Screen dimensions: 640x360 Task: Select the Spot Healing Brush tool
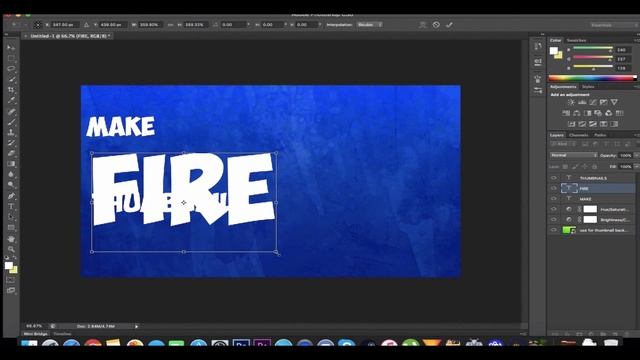click(x=11, y=111)
